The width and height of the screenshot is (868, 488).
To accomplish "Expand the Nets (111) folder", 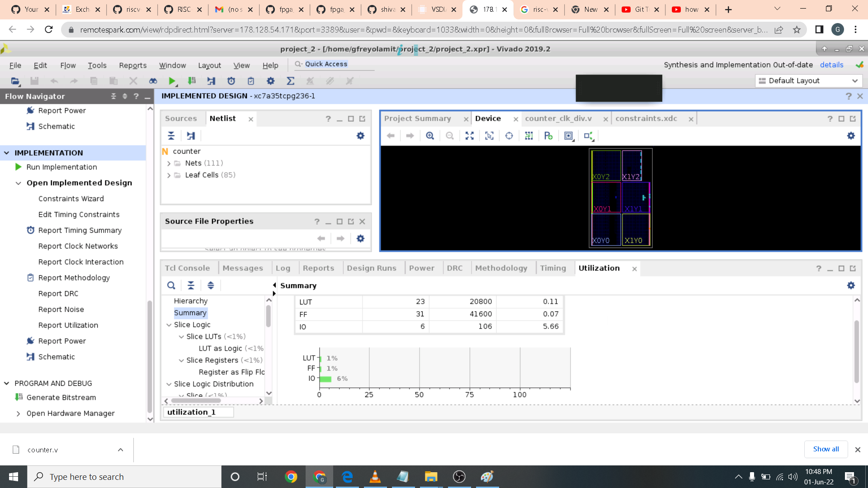I will click(x=169, y=164).
